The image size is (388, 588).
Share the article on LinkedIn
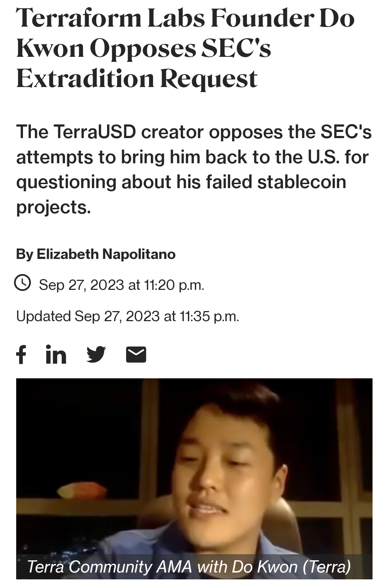56,355
